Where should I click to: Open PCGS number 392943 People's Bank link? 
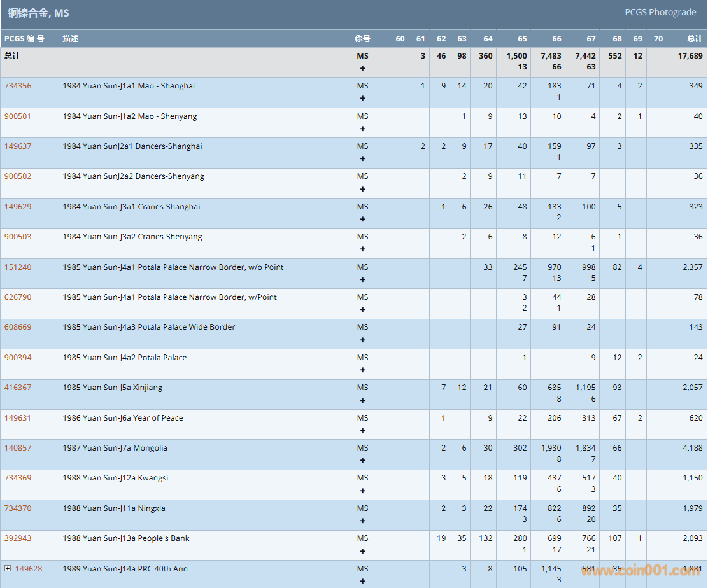tap(18, 538)
